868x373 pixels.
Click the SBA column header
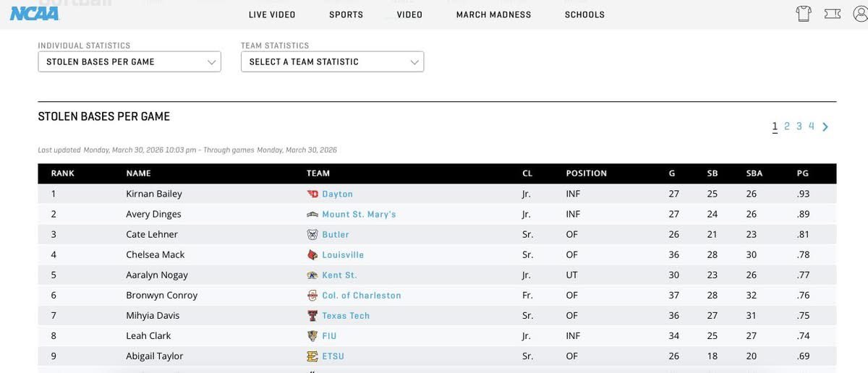pos(754,173)
